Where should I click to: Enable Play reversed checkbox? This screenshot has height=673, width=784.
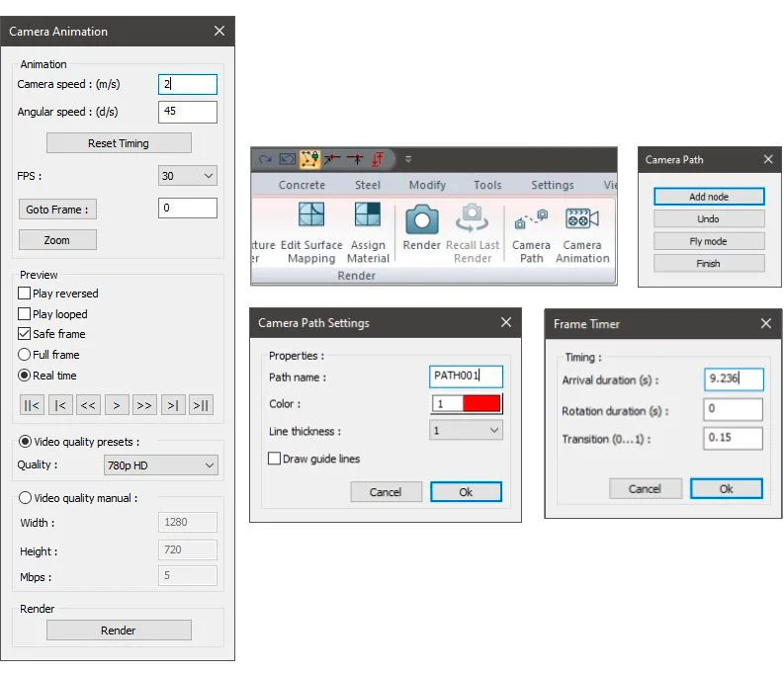pyautogui.click(x=24, y=294)
